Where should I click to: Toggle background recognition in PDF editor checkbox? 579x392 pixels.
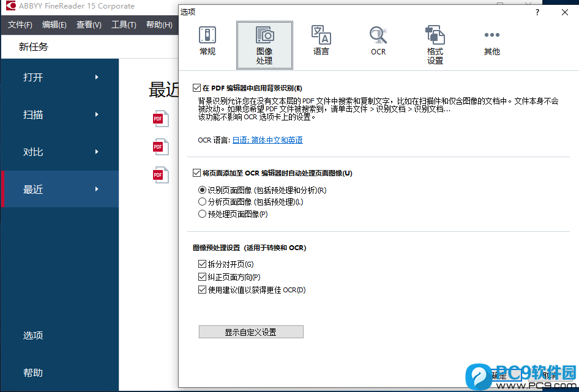click(197, 88)
